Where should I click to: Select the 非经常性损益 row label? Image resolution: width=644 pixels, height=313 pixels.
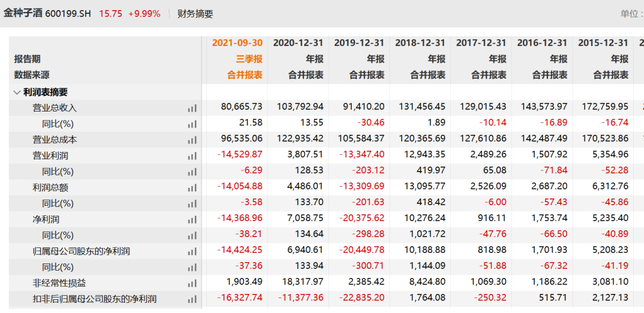(59, 283)
